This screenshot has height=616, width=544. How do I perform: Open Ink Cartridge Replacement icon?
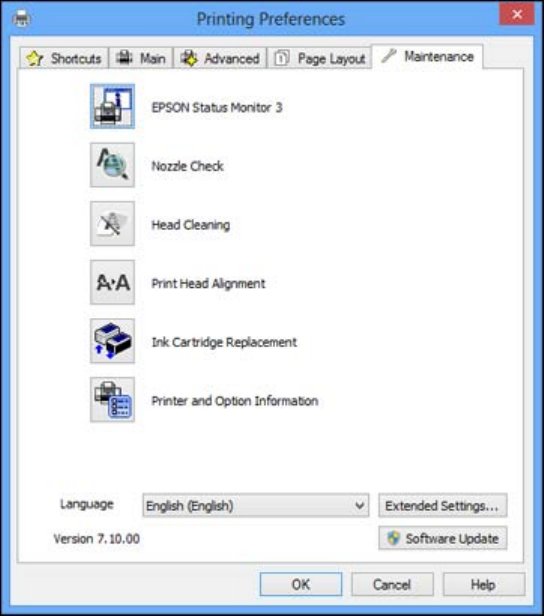coord(112,341)
